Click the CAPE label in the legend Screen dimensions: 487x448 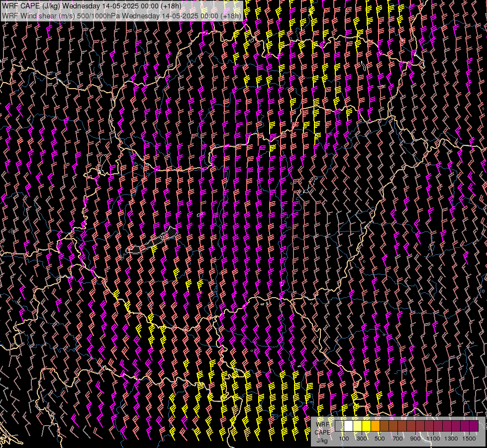point(322,433)
